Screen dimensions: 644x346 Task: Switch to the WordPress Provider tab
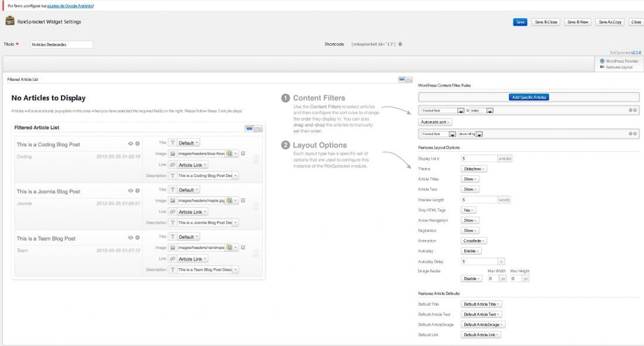(x=619, y=61)
